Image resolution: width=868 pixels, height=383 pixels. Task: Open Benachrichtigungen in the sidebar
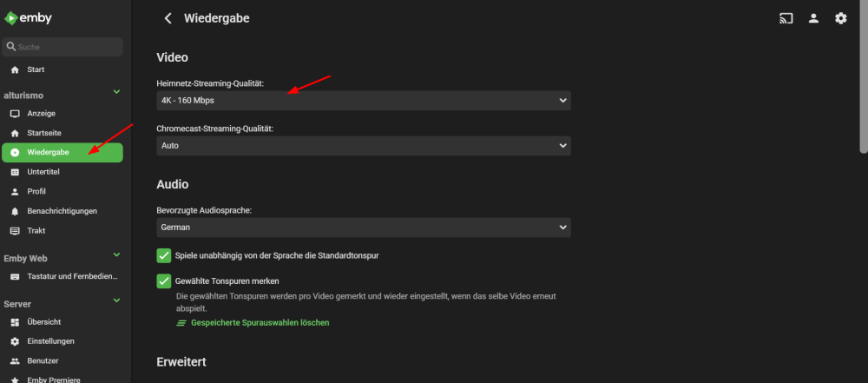pyautogui.click(x=62, y=211)
